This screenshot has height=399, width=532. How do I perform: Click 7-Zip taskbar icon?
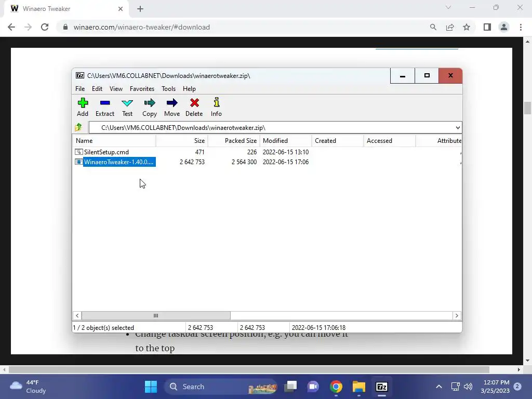pyautogui.click(x=382, y=387)
